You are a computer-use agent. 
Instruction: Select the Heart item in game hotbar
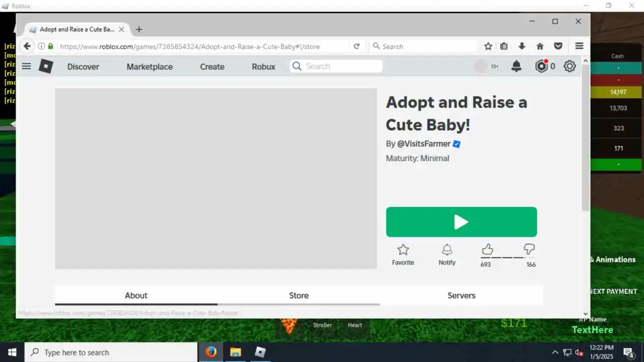pyautogui.click(x=355, y=325)
